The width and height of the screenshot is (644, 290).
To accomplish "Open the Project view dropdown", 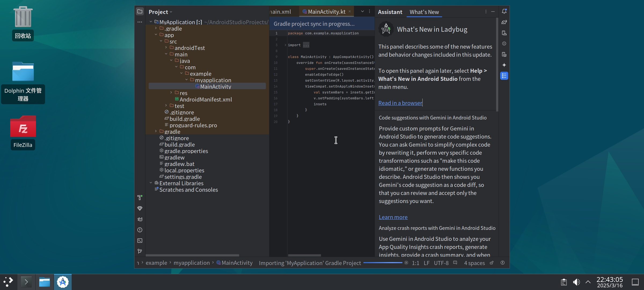I will pos(160,12).
